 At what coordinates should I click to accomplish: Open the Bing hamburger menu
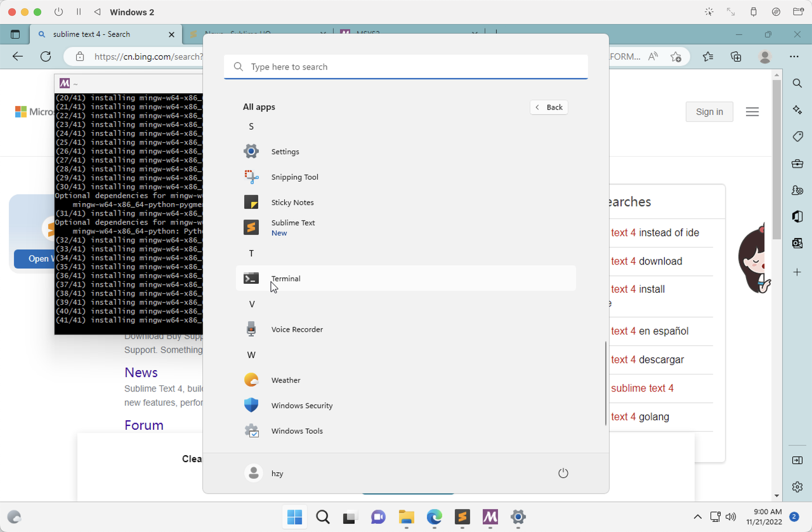(752, 111)
